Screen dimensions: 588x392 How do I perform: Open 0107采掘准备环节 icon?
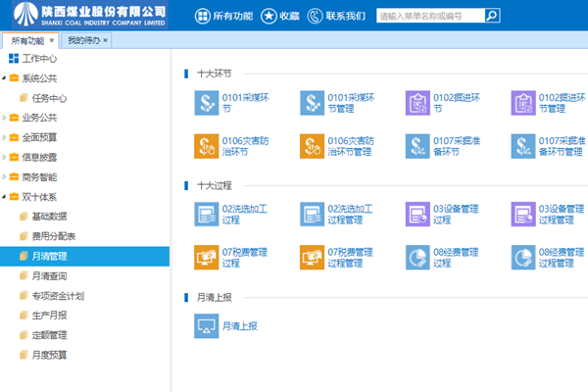tap(418, 146)
